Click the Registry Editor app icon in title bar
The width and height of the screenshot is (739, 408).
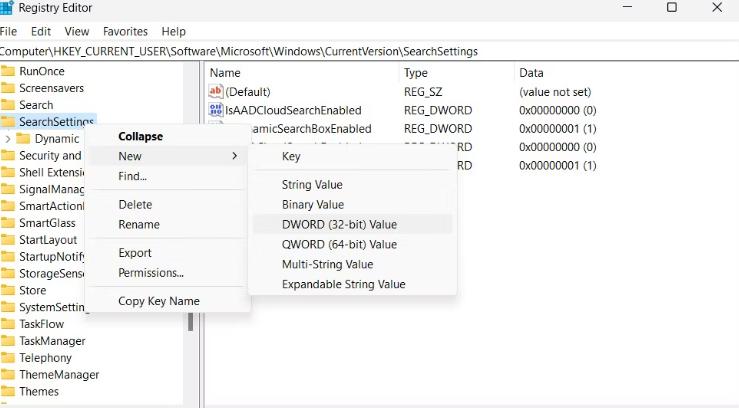click(x=7, y=8)
